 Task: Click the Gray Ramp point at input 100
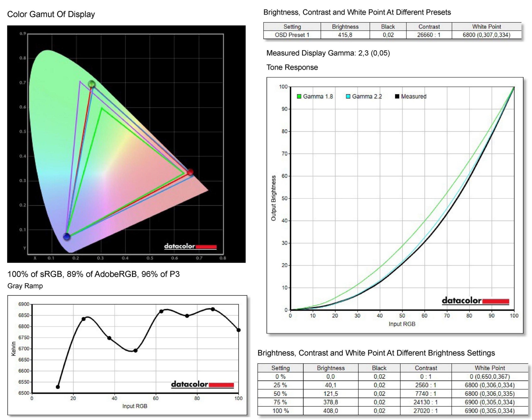[238, 330]
